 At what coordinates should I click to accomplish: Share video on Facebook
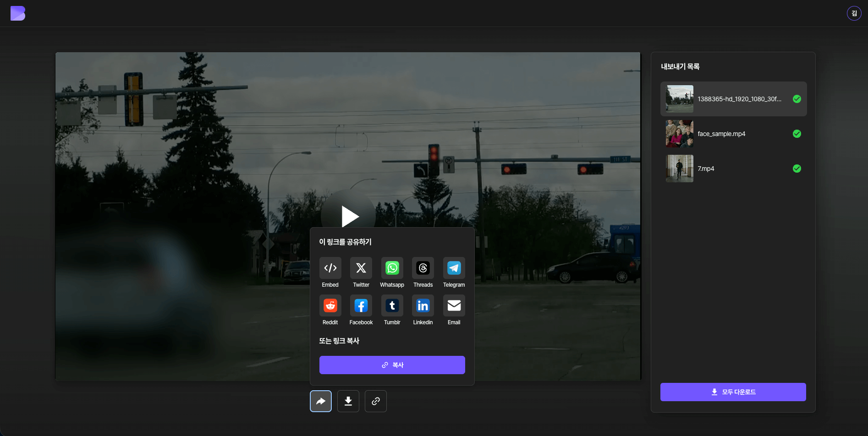click(x=361, y=305)
